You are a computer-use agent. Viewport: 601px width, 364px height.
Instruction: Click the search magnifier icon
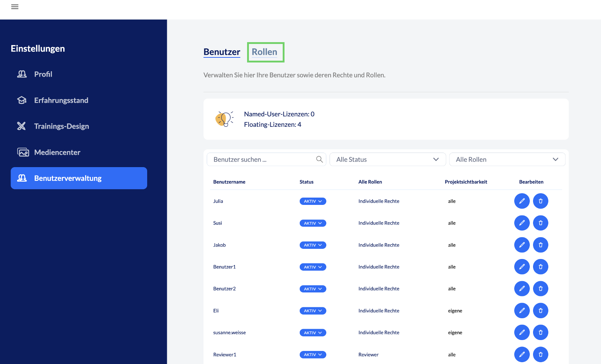pos(319,159)
